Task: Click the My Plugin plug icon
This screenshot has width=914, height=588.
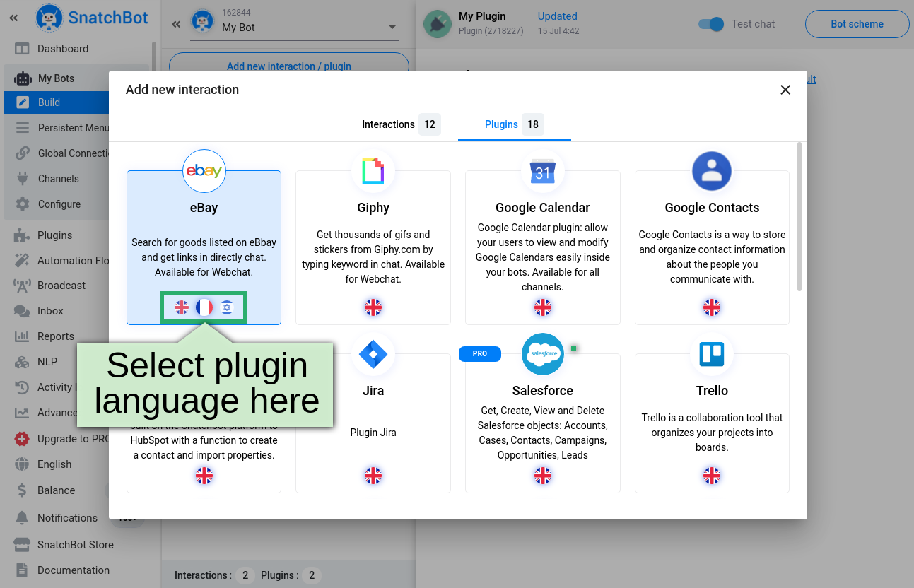Action: click(x=438, y=24)
